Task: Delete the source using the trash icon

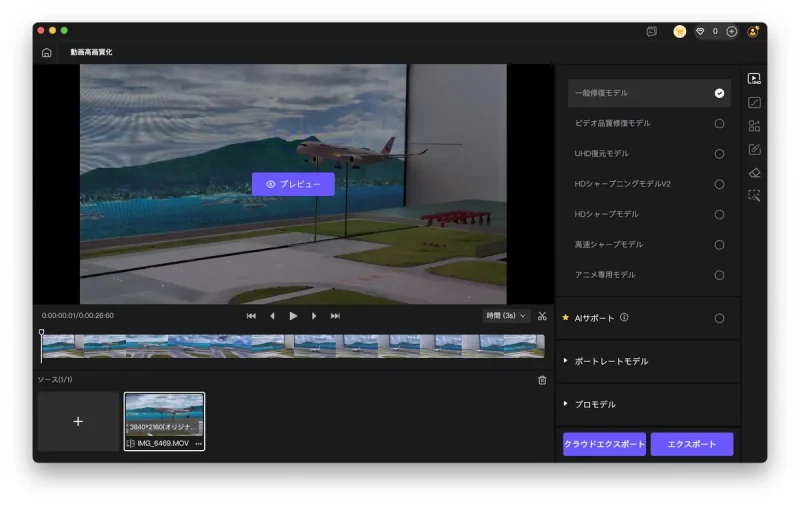Action: [x=542, y=380]
